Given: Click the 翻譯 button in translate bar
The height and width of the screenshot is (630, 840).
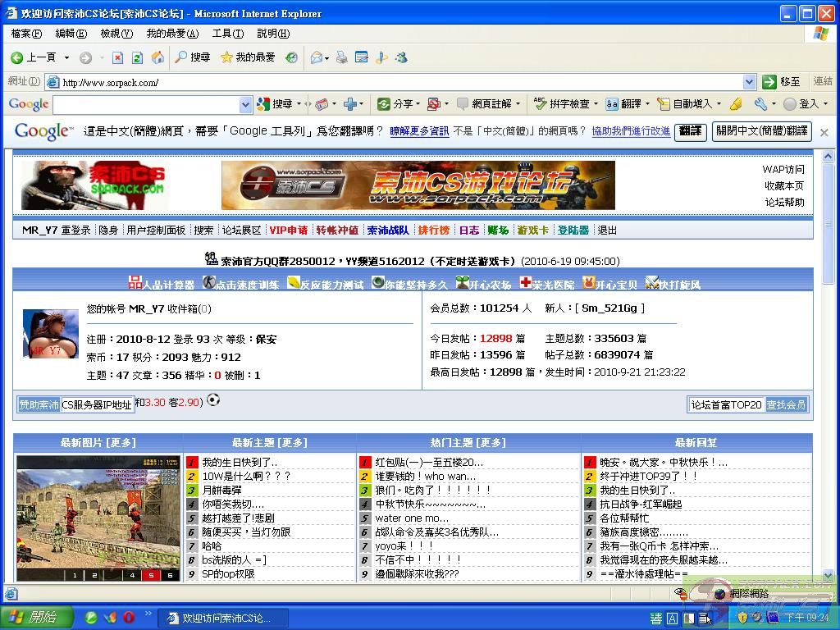Looking at the screenshot, I should point(690,131).
